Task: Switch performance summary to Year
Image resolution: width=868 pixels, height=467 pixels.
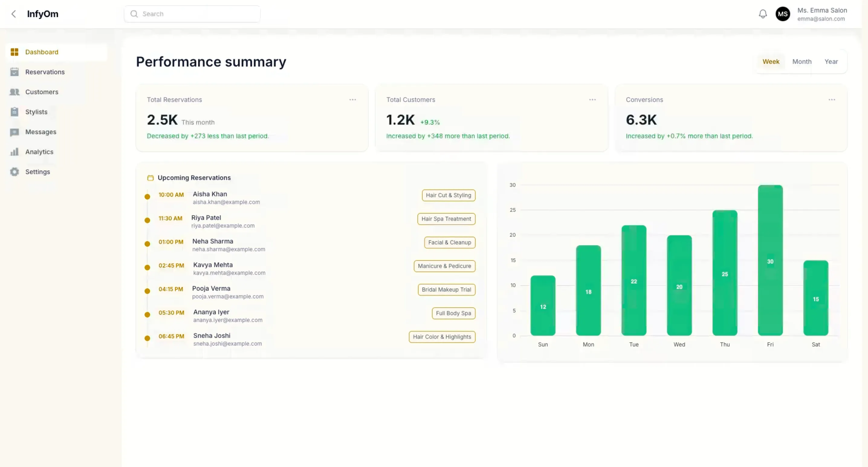Action: pyautogui.click(x=831, y=61)
